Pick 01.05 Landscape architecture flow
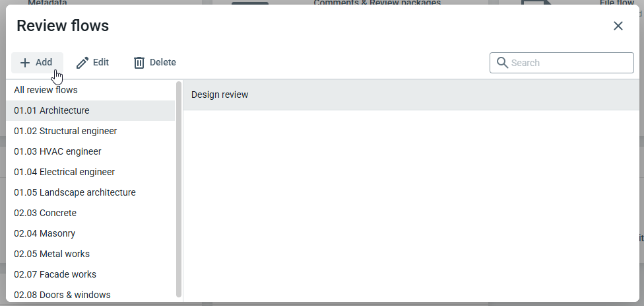Image resolution: width=644 pixels, height=306 pixels. [75, 192]
